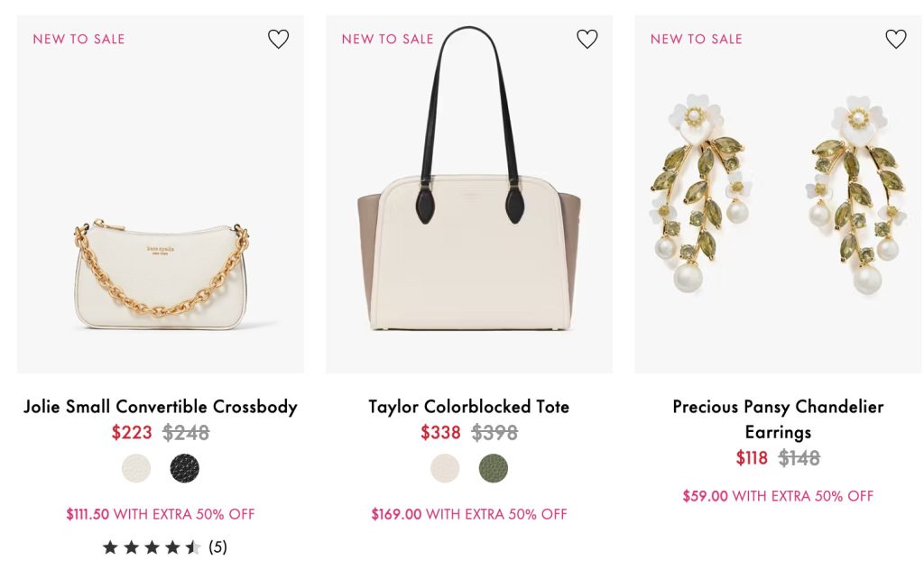Screen dimensions: 924x570
Task: Click the $111.50 with extra 50% off text
Action: coord(161,514)
